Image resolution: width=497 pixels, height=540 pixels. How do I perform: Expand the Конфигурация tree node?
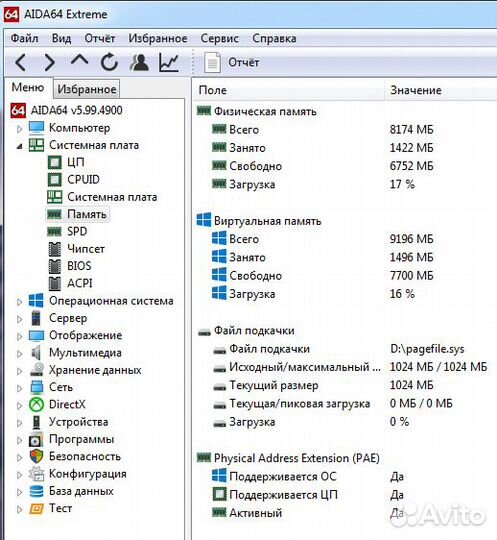20,475
